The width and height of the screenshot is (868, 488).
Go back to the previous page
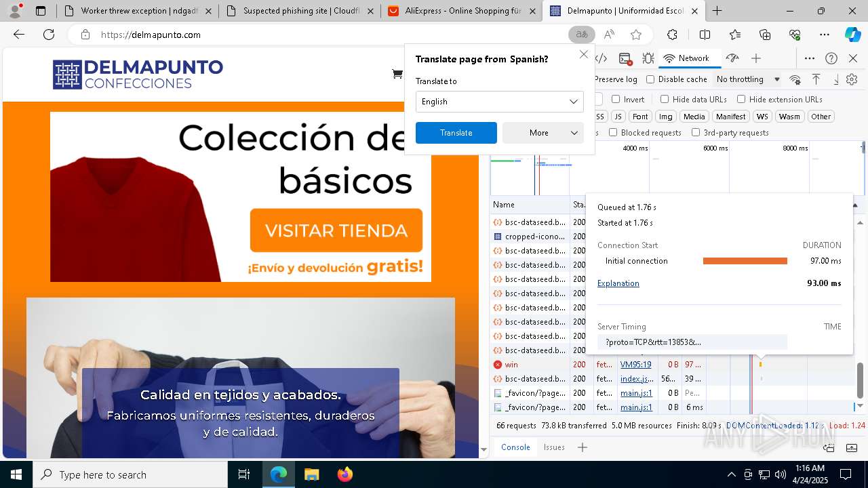click(19, 35)
